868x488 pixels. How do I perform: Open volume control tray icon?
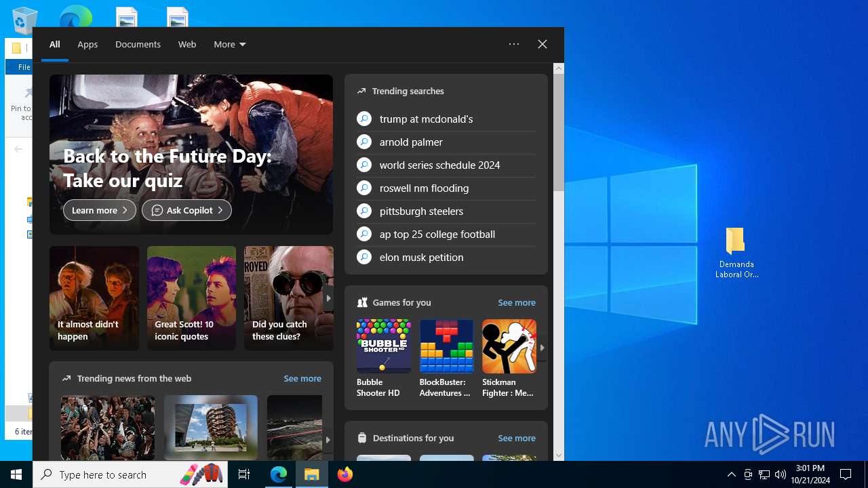coord(781,474)
